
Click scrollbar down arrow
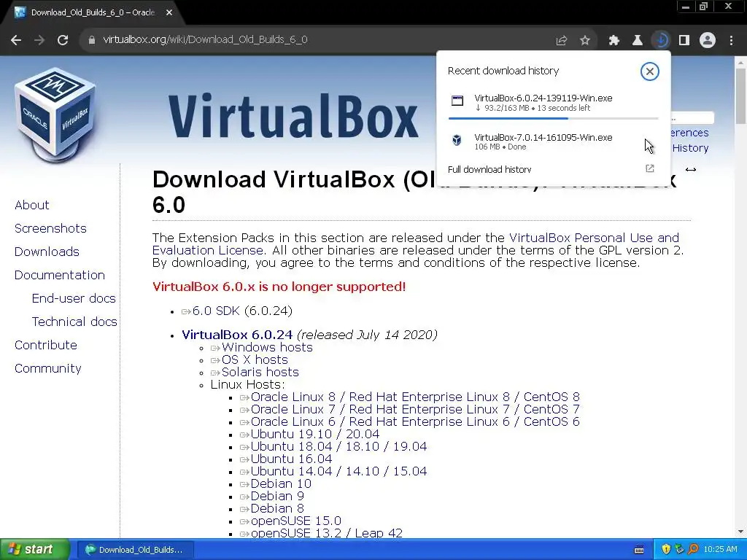(x=740, y=532)
